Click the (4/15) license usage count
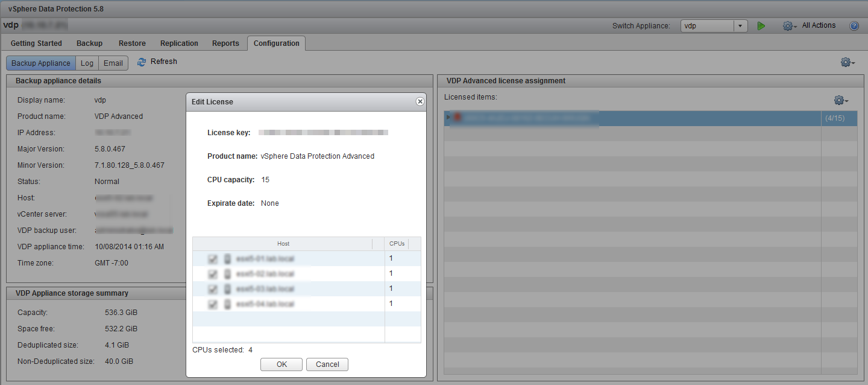 tap(835, 118)
